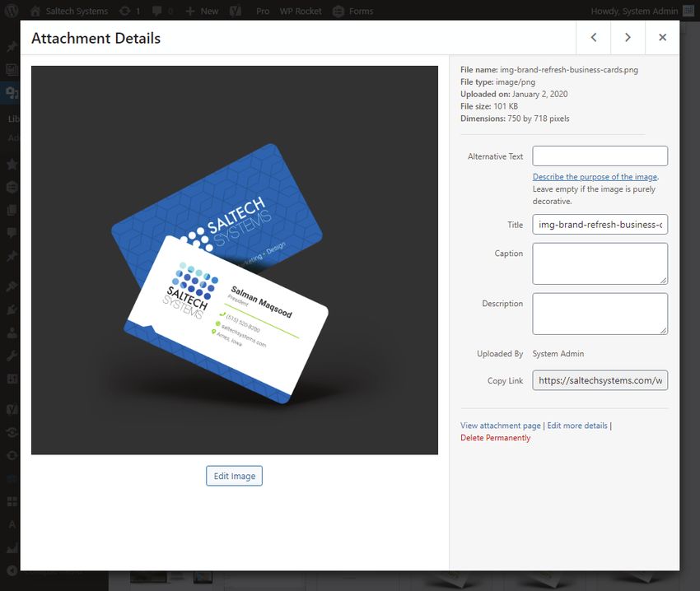Click into the Alternative Text field
The image size is (700, 591).
point(600,156)
